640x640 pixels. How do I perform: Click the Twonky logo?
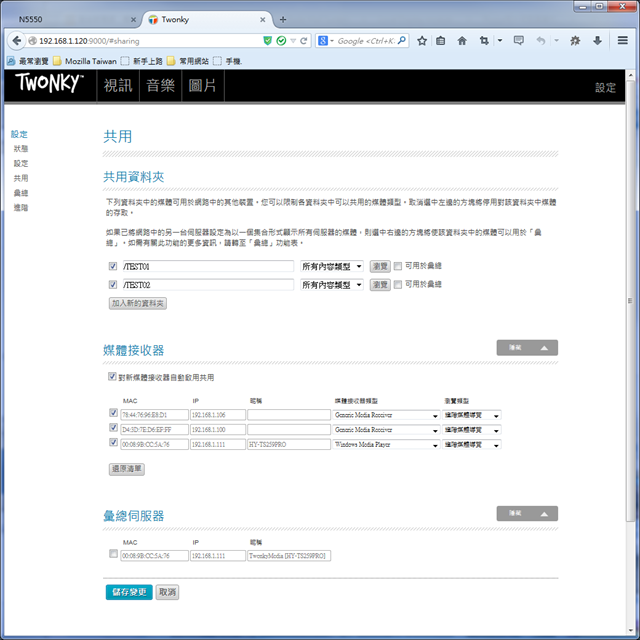(49, 83)
